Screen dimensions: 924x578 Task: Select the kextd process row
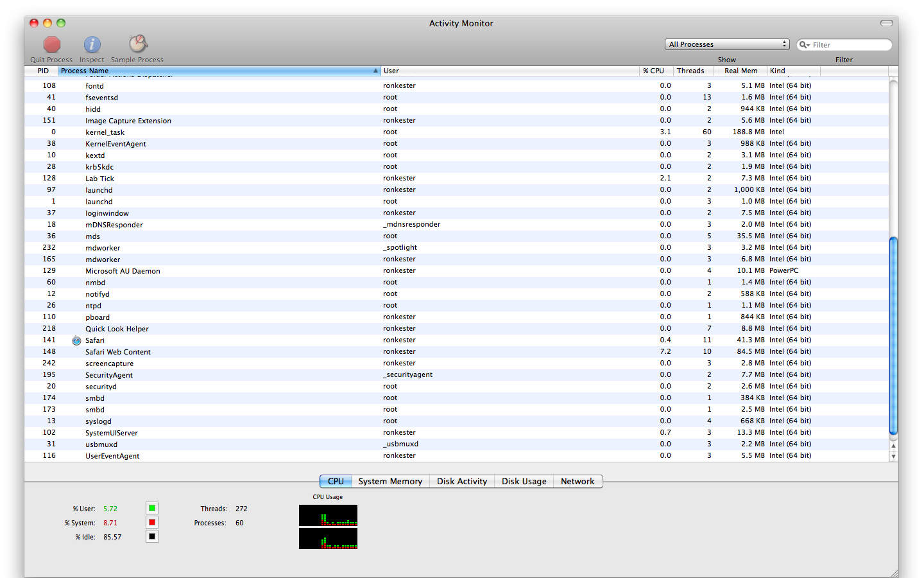coord(456,155)
